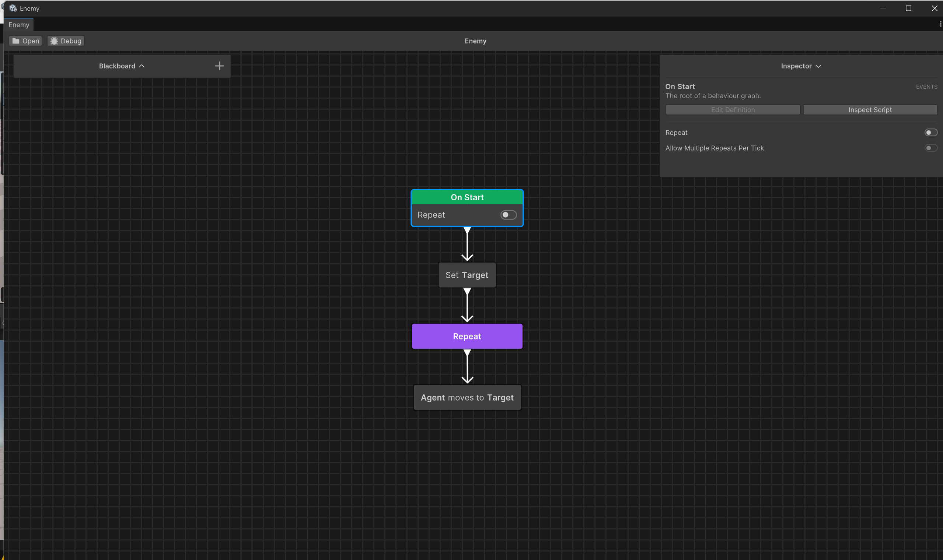The height and width of the screenshot is (560, 943).
Task: Toggle Repeat in the Inspector panel
Action: (930, 133)
